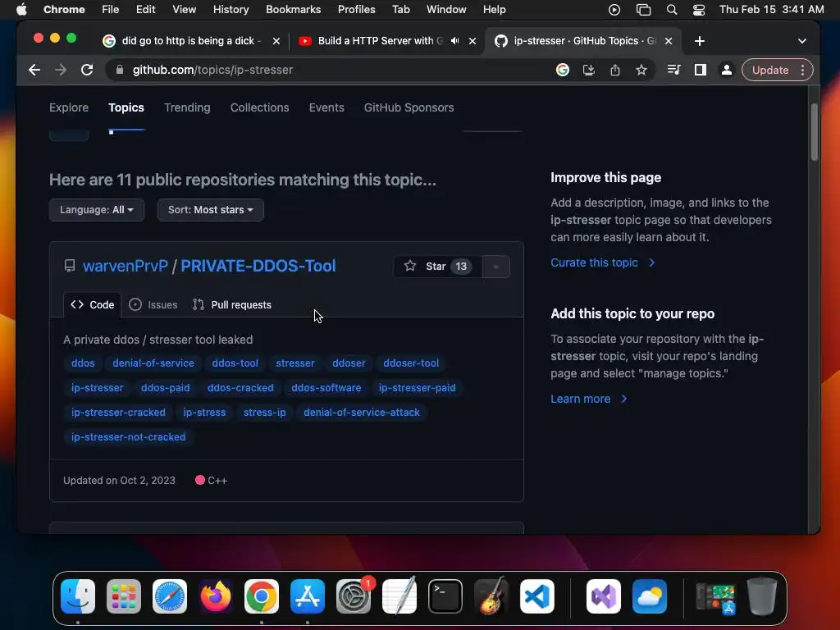Click the page vertical scrollbar thumb
Viewport: 840px width, 630px height.
pos(815,132)
